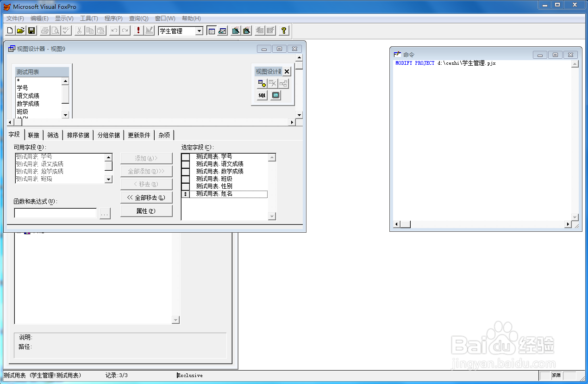Click the expression builder ... button
The height and width of the screenshot is (384, 588).
[105, 214]
